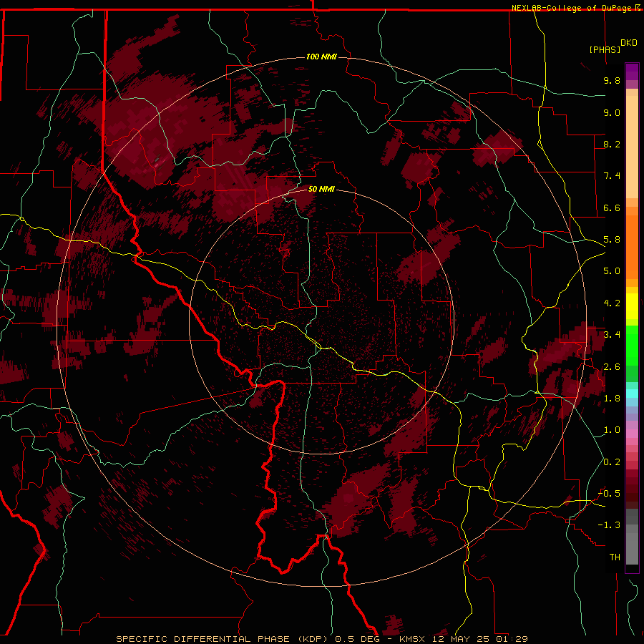Click the 8.2 value on the color scale

[x=612, y=144]
